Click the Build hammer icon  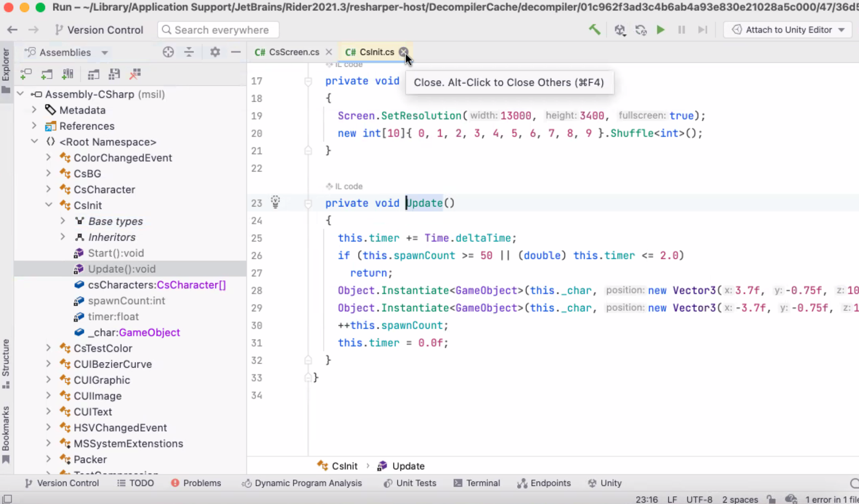pos(595,30)
